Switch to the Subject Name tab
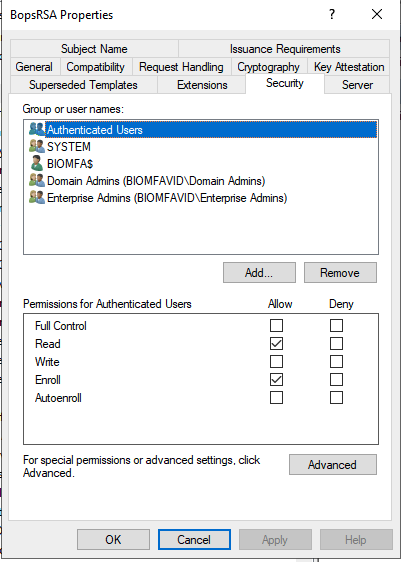The height and width of the screenshot is (562, 401). tap(94, 48)
